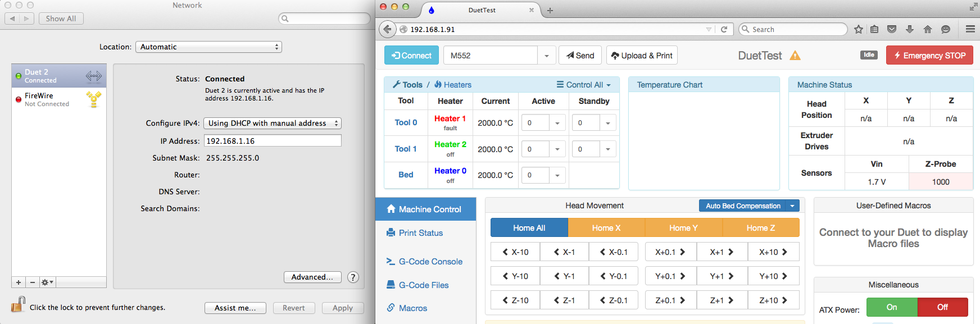Open the Firefox hamburger menu
The height and width of the screenshot is (324, 980).
pyautogui.click(x=970, y=29)
